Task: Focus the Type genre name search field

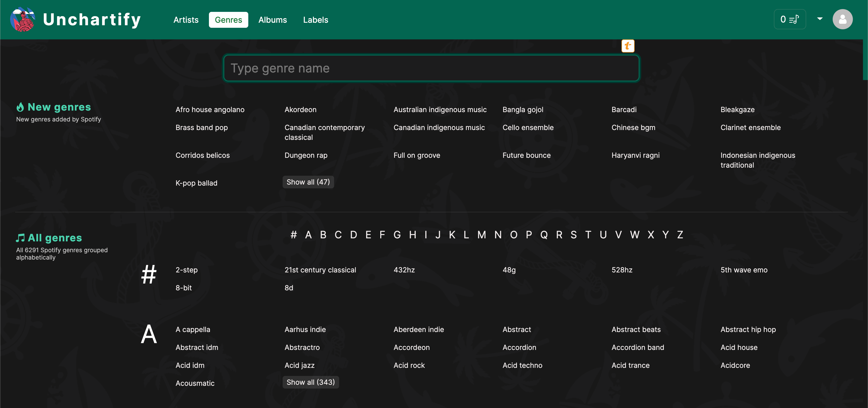Action: coord(431,68)
